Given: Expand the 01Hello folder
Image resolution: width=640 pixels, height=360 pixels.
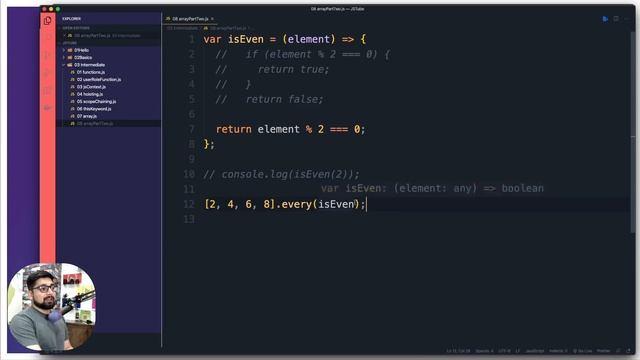Looking at the screenshot, I should click(81, 50).
